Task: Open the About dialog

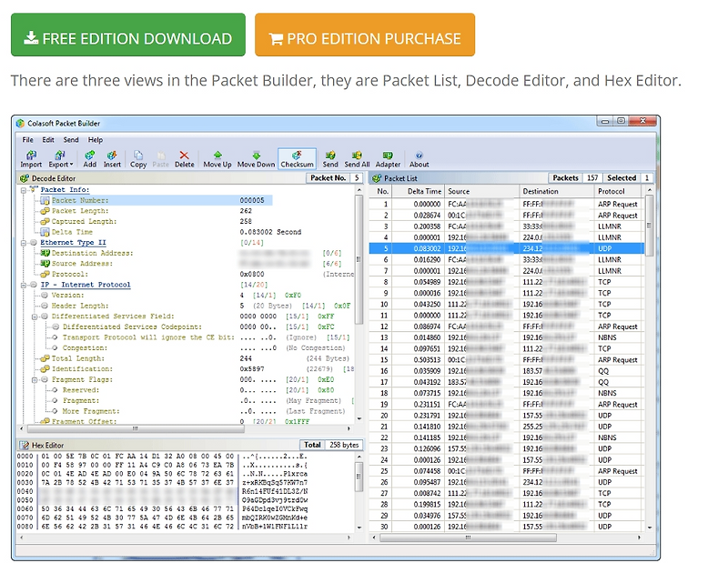Action: [x=419, y=160]
